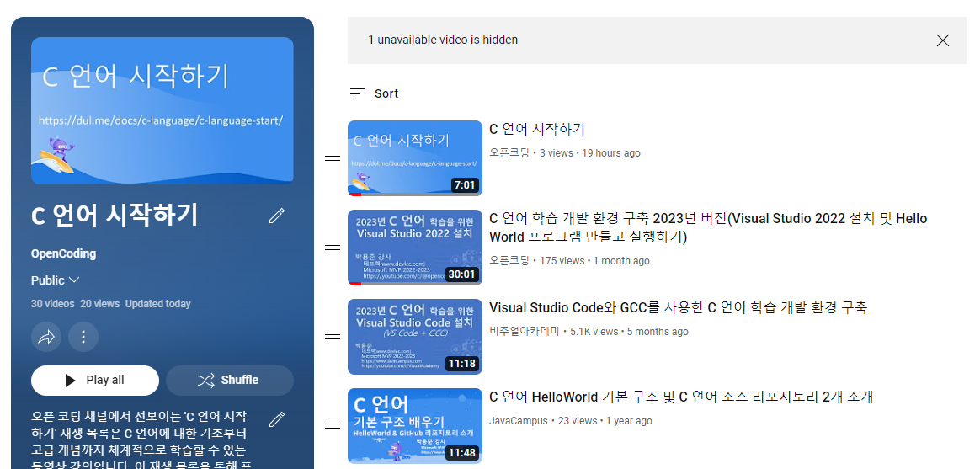Click drag handle for HelloWorld video row
Image resolution: width=980 pixels, height=469 pixels.
[x=333, y=426]
